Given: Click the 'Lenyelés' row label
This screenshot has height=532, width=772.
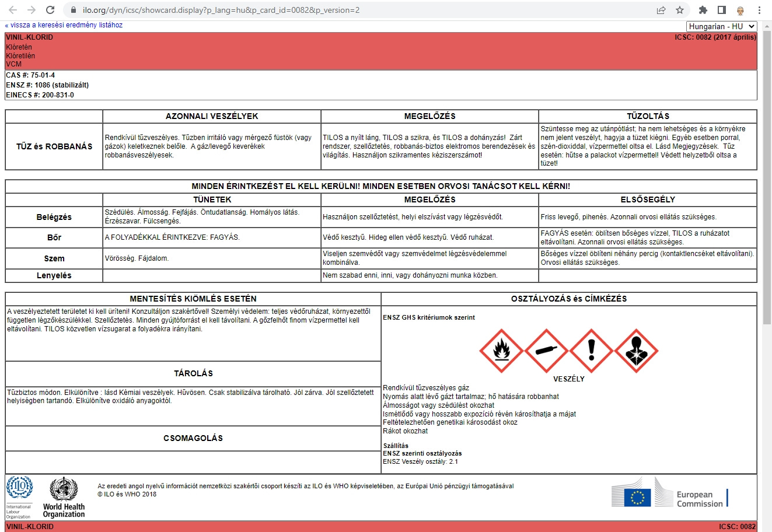Looking at the screenshot, I should [54, 275].
